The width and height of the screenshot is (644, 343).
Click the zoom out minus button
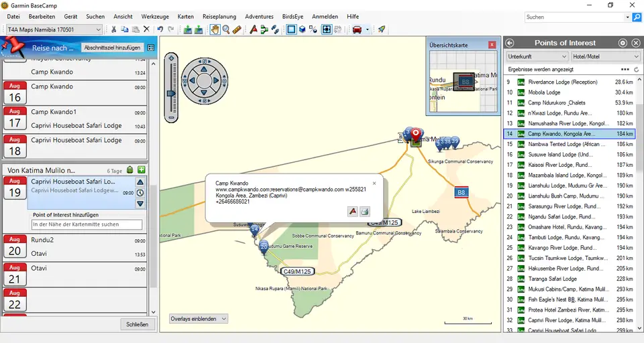click(171, 118)
